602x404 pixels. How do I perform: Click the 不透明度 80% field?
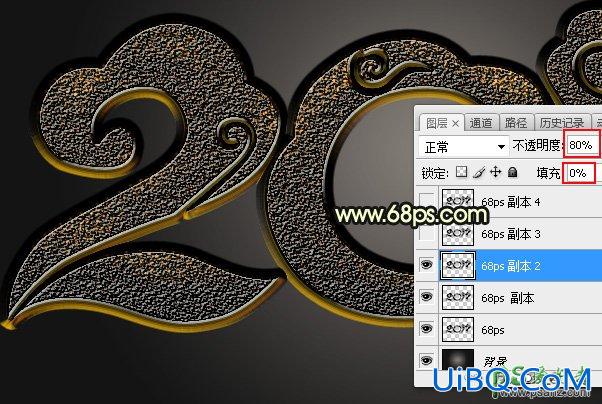[x=582, y=145]
